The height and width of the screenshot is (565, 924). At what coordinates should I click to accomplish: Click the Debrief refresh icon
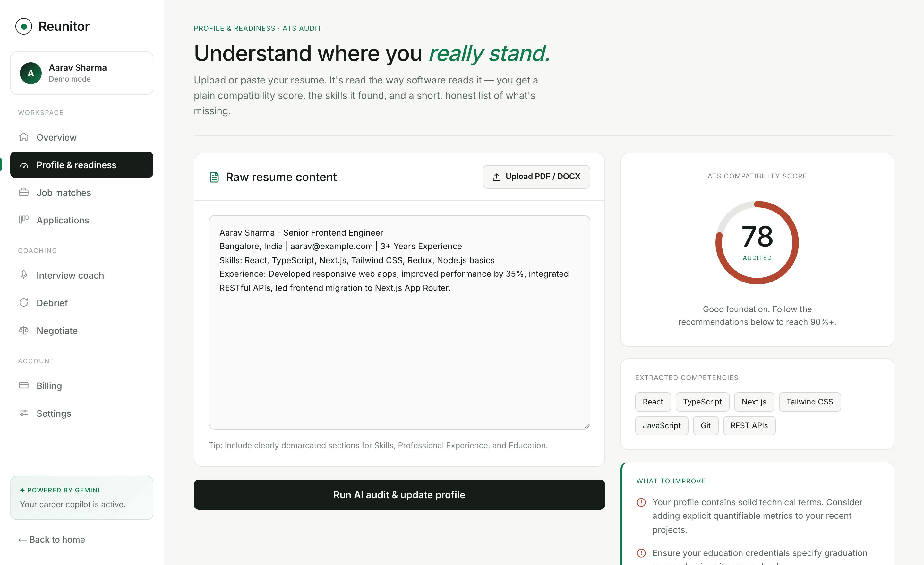tap(24, 302)
